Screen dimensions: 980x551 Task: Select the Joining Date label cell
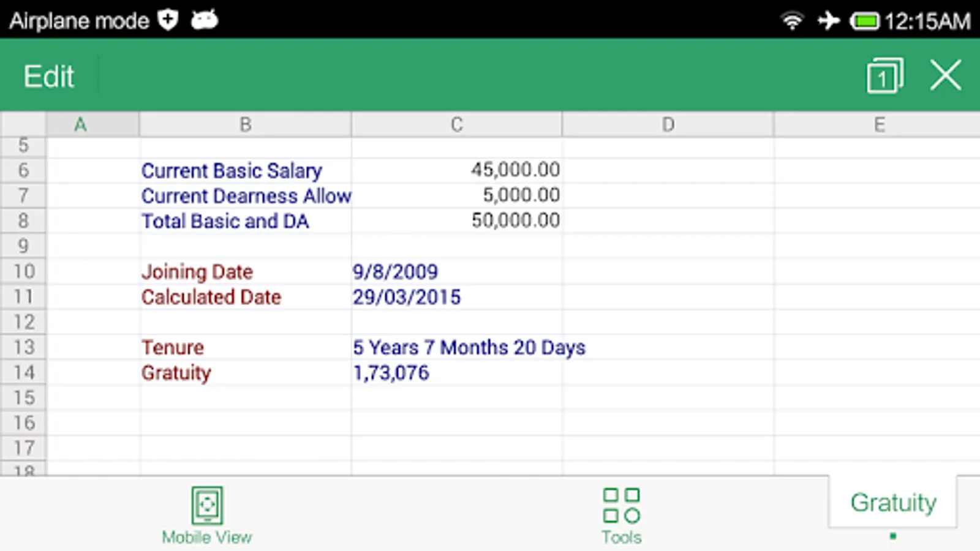[x=246, y=271]
